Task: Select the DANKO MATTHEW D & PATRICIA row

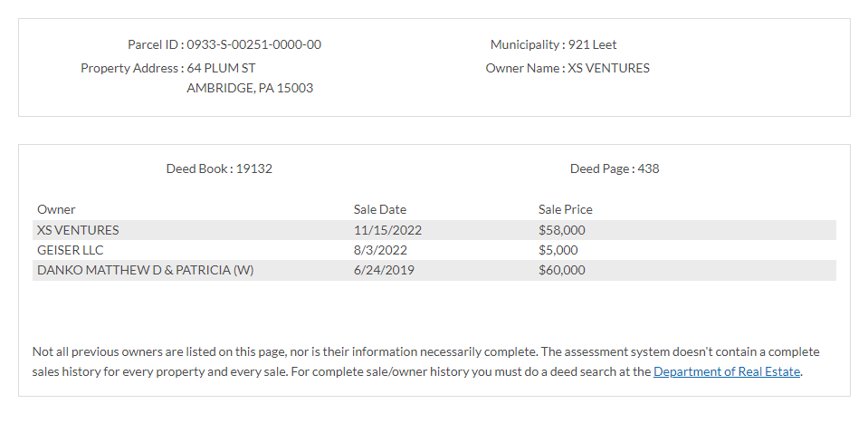Action: pyautogui.click(x=145, y=270)
